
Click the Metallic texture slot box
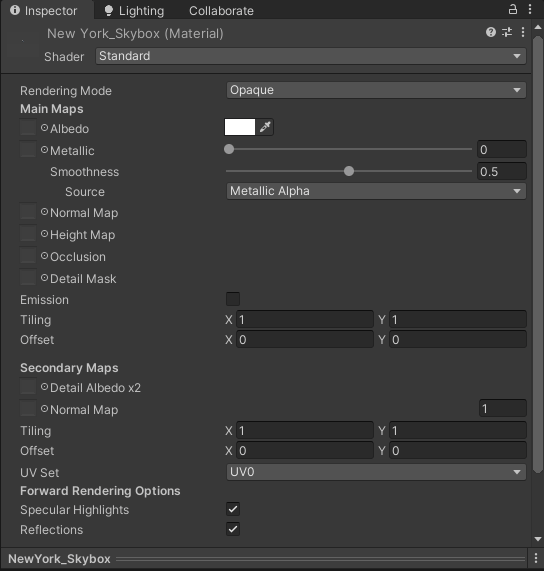click(28, 149)
